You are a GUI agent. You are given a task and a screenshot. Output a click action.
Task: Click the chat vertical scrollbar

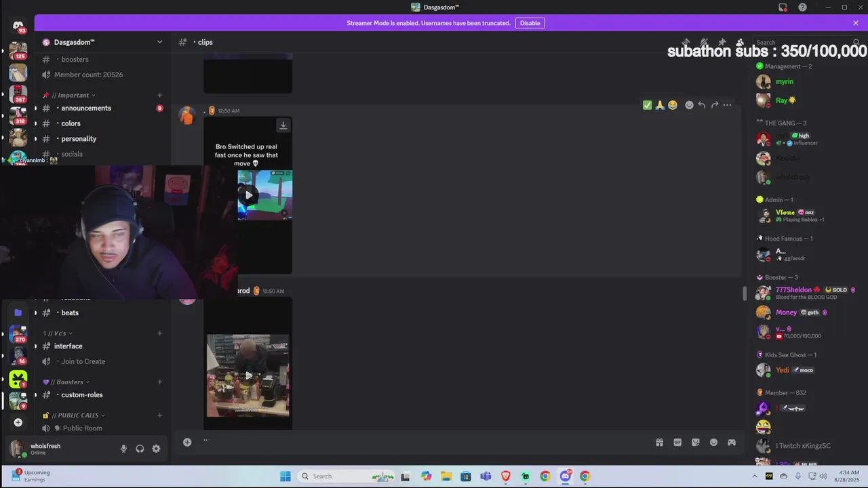(x=745, y=293)
